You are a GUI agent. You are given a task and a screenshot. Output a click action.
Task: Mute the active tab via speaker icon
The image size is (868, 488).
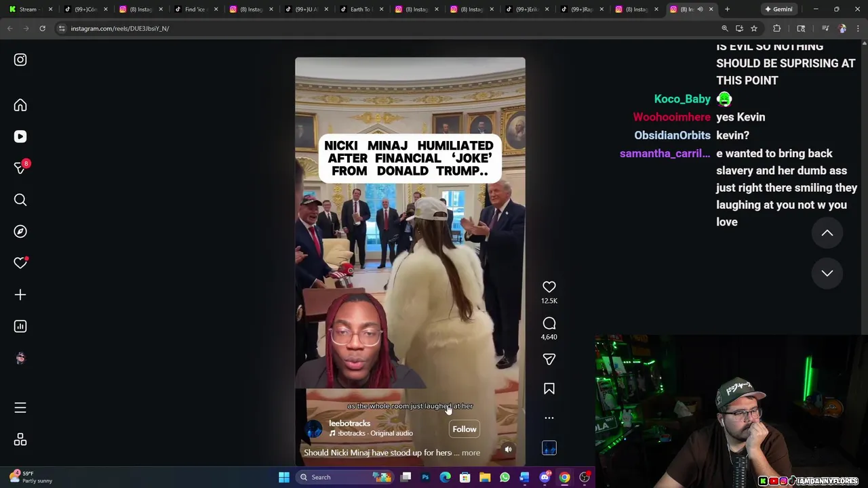point(701,9)
